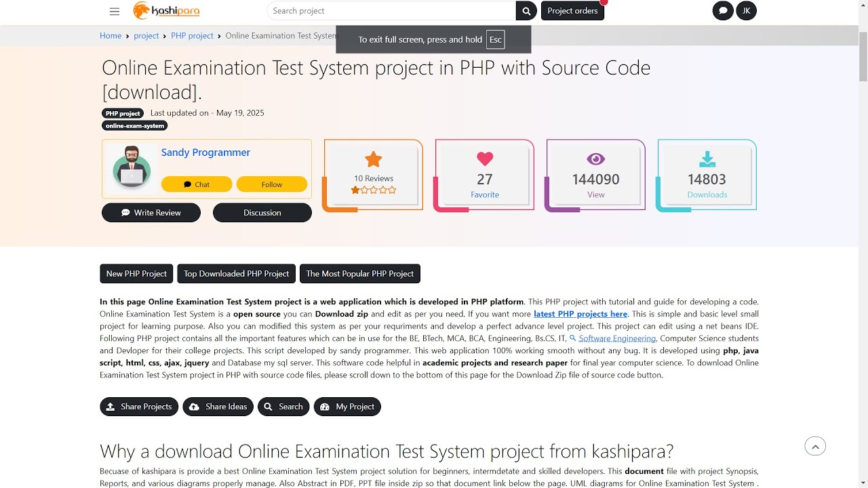Viewport: 868px width, 488px height.
Task: Open the chat bubble icon in header
Action: (723, 11)
